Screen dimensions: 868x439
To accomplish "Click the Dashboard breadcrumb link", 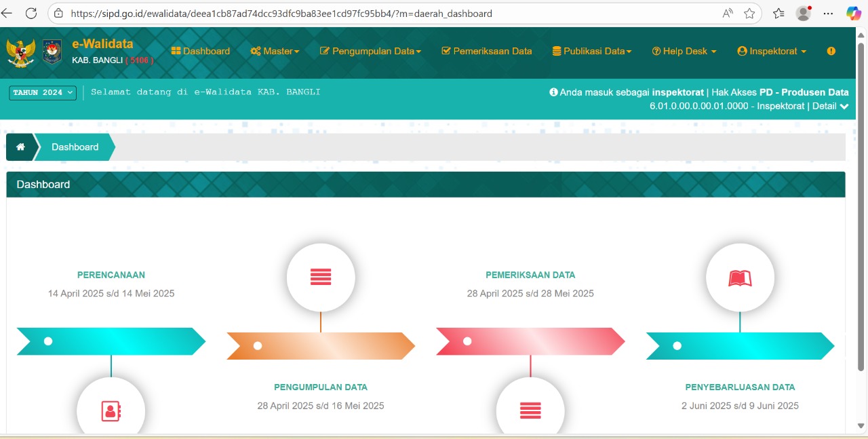I will point(75,147).
